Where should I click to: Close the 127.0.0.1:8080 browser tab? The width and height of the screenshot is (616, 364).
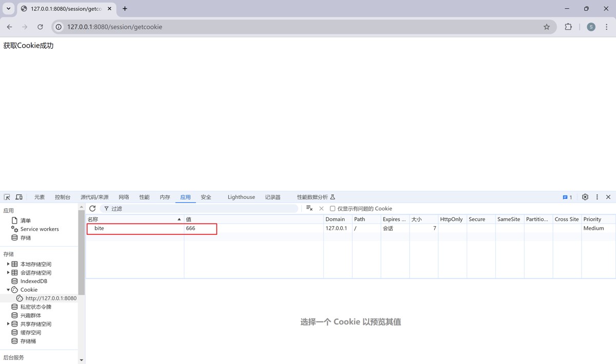[110, 9]
